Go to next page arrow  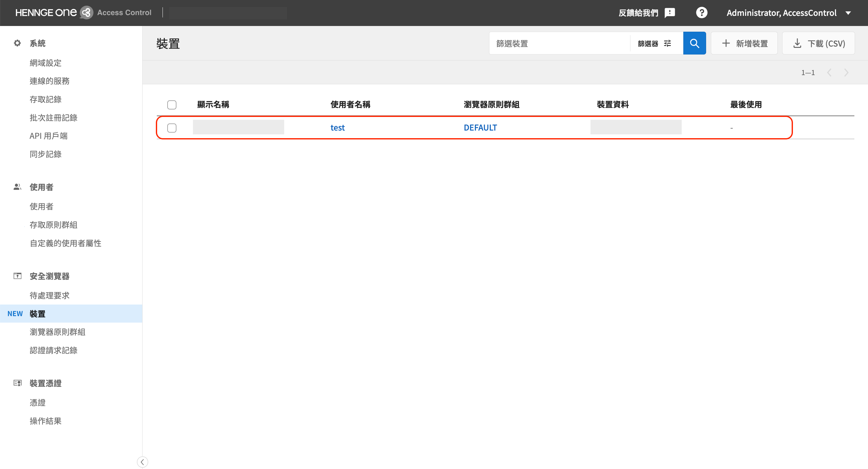[846, 73]
